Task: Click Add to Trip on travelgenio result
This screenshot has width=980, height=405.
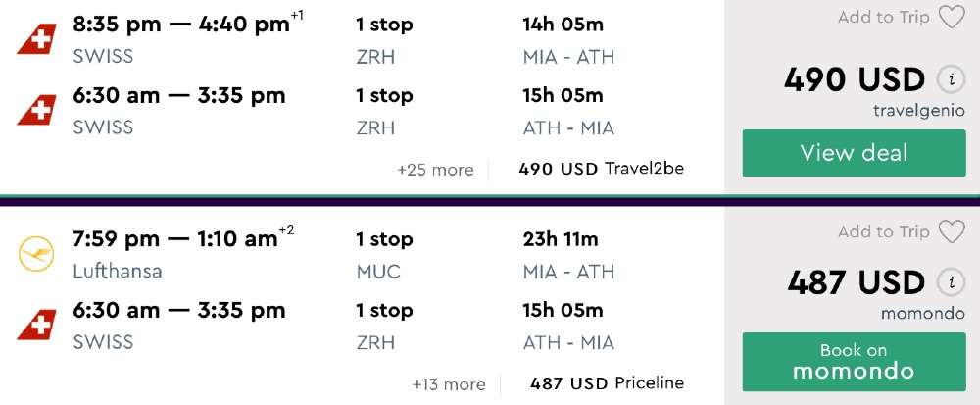Action: coord(883,18)
